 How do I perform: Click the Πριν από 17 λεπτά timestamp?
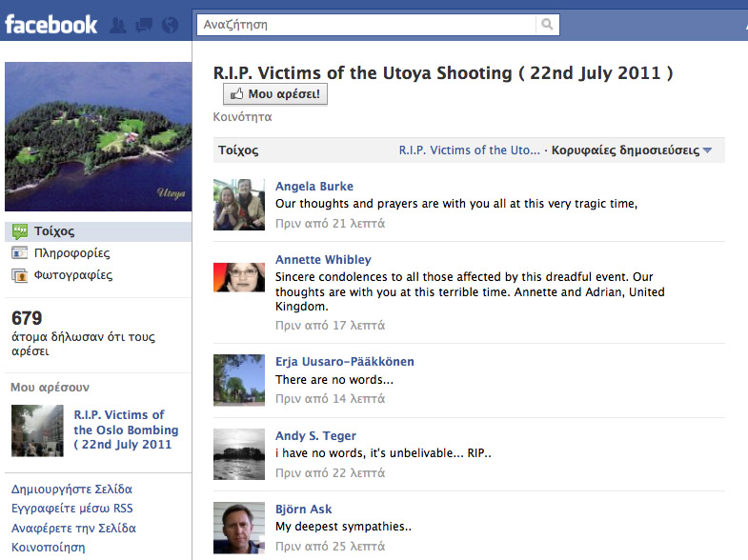point(330,326)
